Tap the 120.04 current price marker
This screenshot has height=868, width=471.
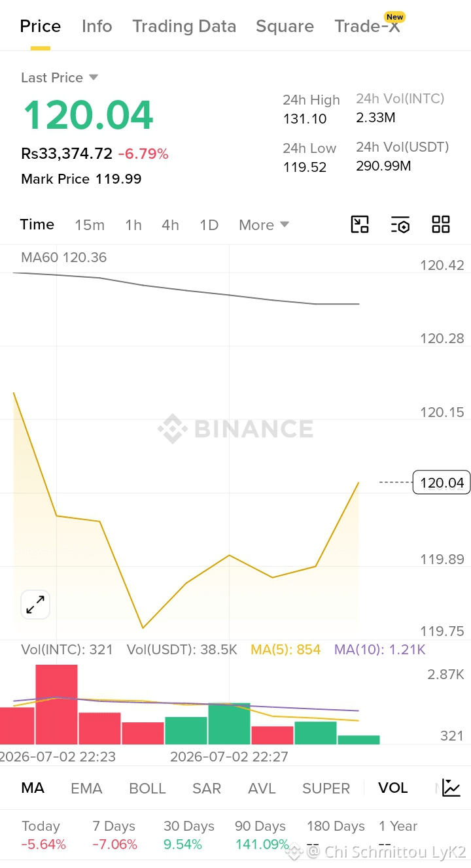pyautogui.click(x=442, y=482)
